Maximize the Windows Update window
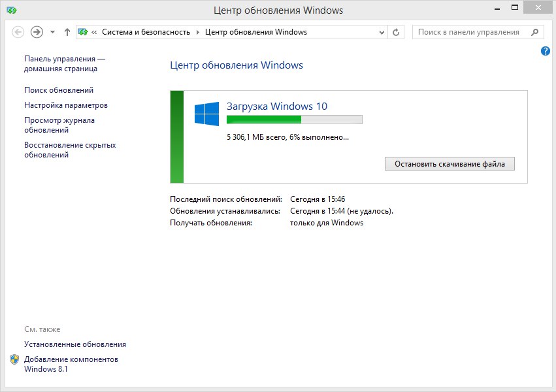Screen dimensions: 556x392 pyautogui.click(x=515, y=7)
